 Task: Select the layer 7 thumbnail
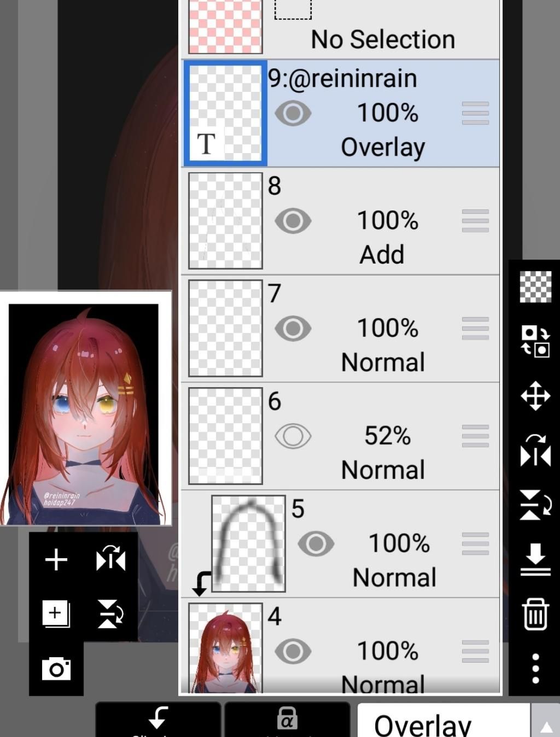[225, 329]
